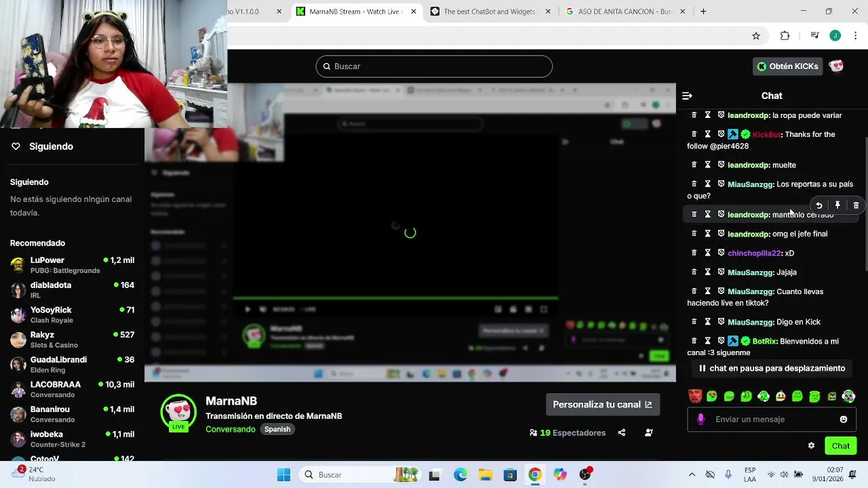This screenshot has width=868, height=488.
Task: Click the stream video player area
Action: [x=410, y=232]
